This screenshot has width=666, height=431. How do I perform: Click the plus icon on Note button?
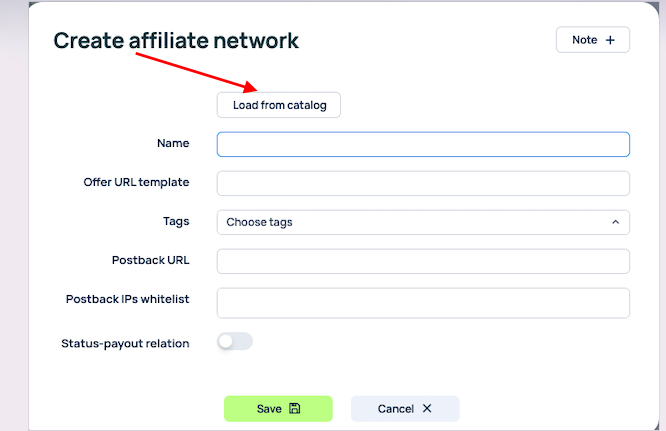click(611, 40)
